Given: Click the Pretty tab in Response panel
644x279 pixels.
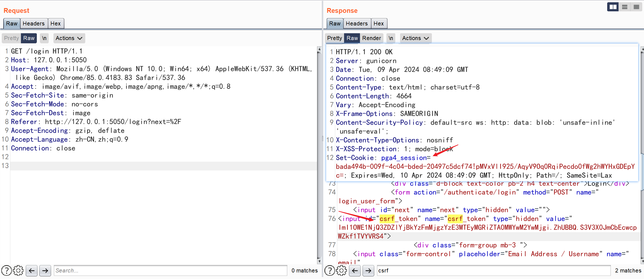Looking at the screenshot, I should pos(334,38).
